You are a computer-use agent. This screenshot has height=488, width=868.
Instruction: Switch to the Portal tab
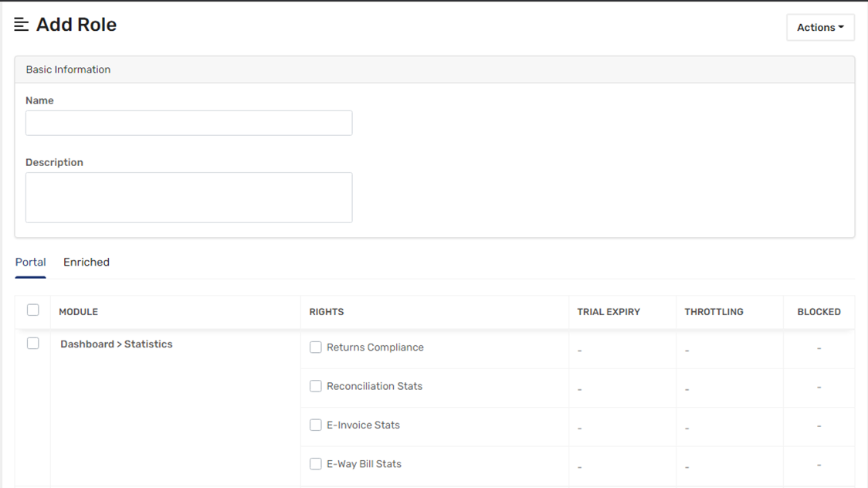tap(31, 263)
